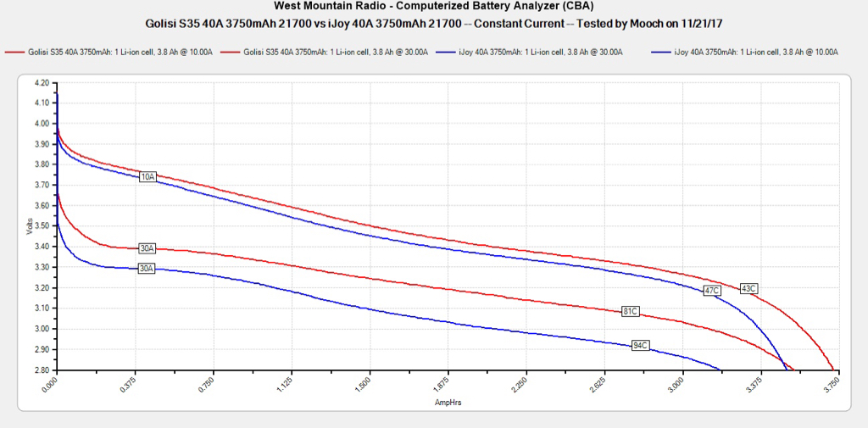This screenshot has width=868, height=428.
Task: Select the 94C temperature marker
Action: click(640, 345)
